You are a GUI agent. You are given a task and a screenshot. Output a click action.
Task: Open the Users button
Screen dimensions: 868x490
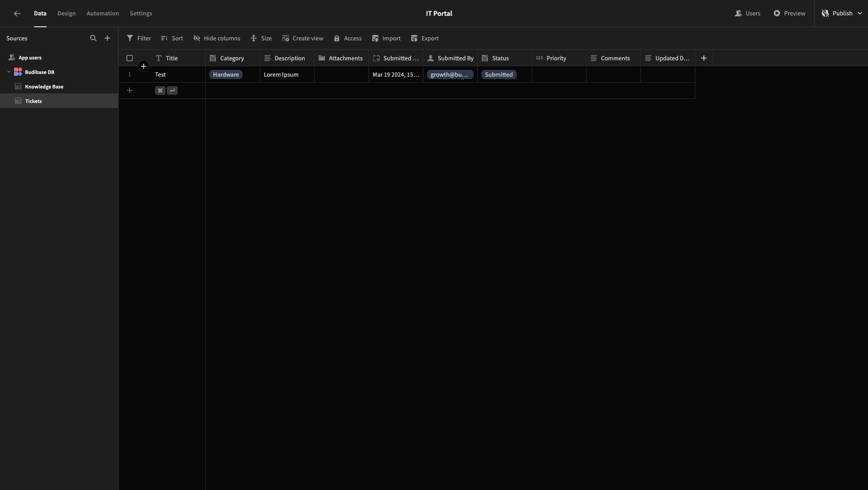(x=747, y=14)
